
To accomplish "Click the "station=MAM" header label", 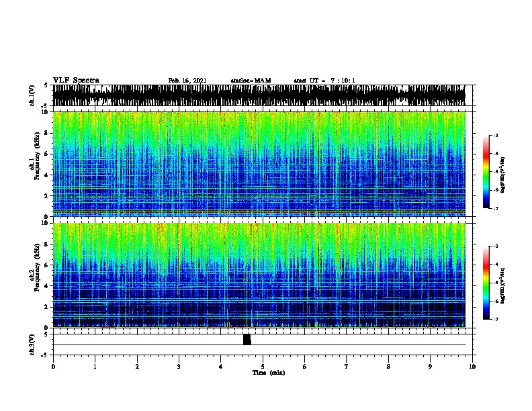I will click(251, 81).
